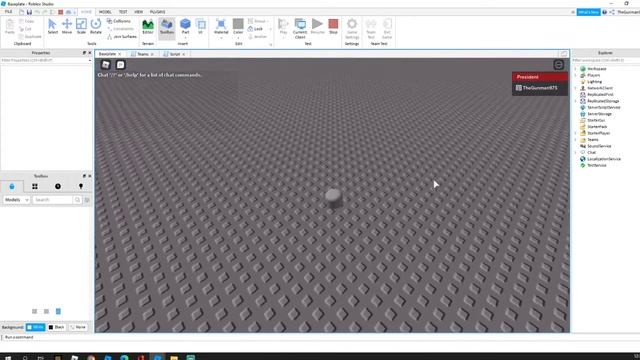Switch to the TEST ribbon tab
Screen dimensions: 640x360
[123, 12]
